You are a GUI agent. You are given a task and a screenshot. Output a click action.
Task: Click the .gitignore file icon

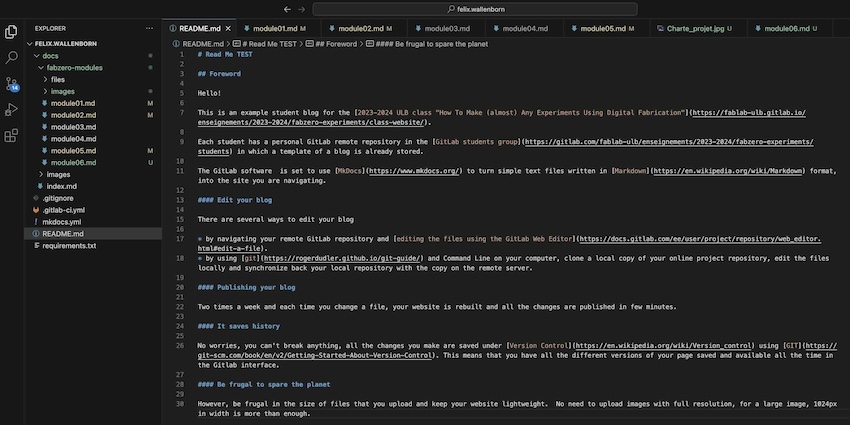pyautogui.click(x=36, y=198)
